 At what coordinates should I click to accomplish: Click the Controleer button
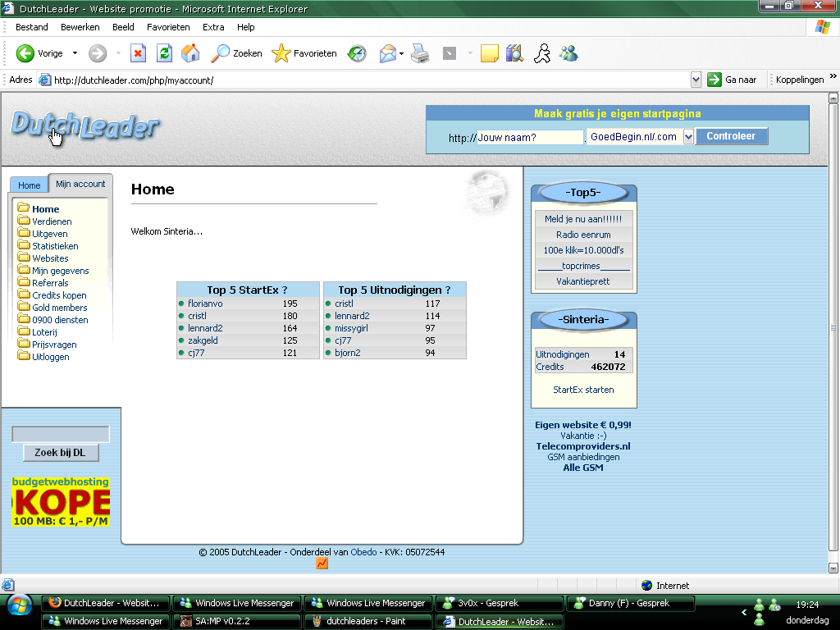coord(731,136)
